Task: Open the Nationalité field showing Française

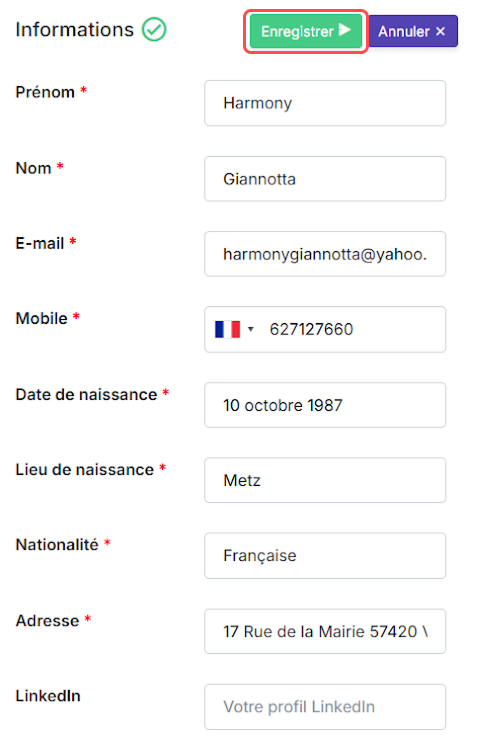Action: [x=325, y=555]
